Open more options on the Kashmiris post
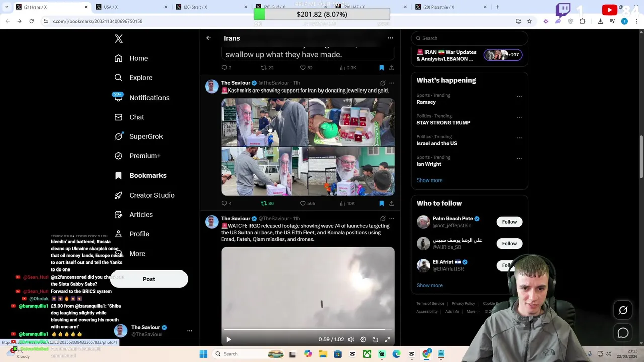Screen dimensions: 644x362 tap(391, 83)
